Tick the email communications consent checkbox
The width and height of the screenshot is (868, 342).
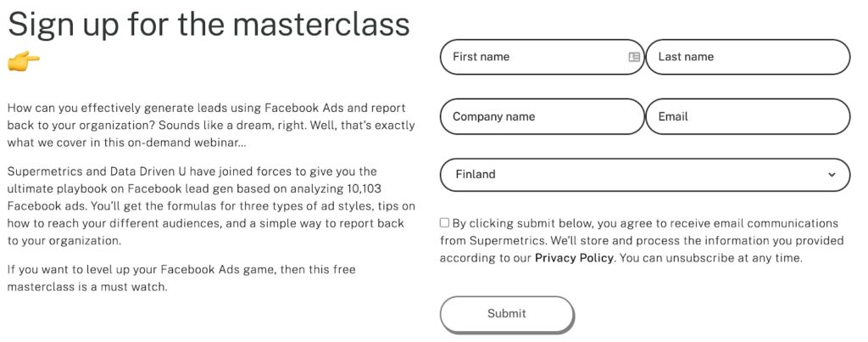[444, 223]
